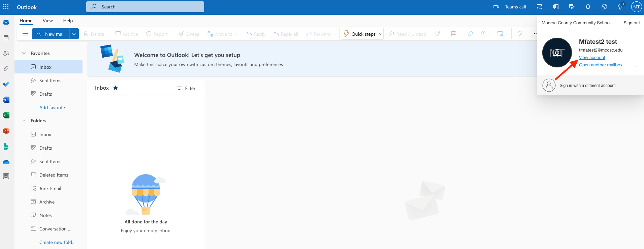Open Mail from the left rail
The image size is (644, 249).
pyautogui.click(x=6, y=23)
